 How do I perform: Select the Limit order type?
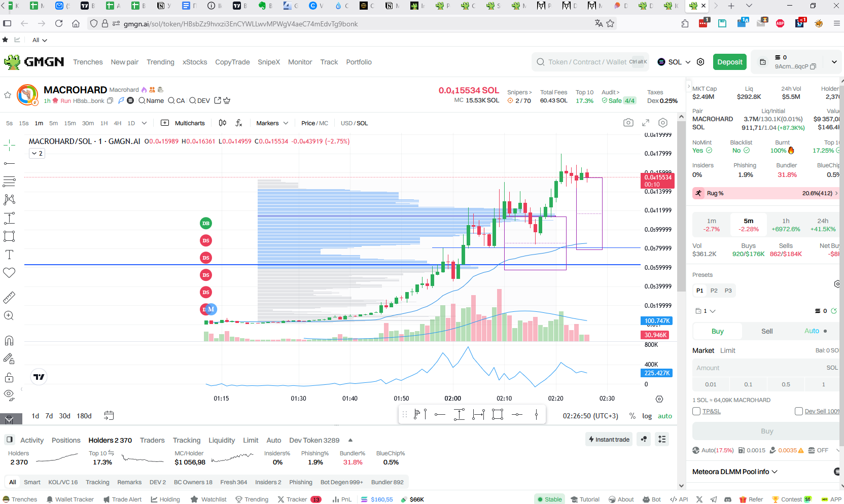pyautogui.click(x=727, y=350)
